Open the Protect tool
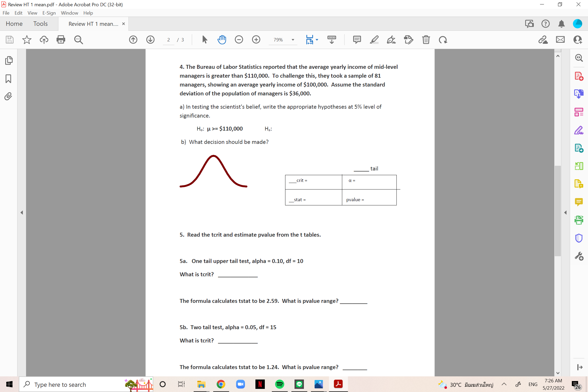Viewport: 588px width, 392px height. tap(579, 237)
